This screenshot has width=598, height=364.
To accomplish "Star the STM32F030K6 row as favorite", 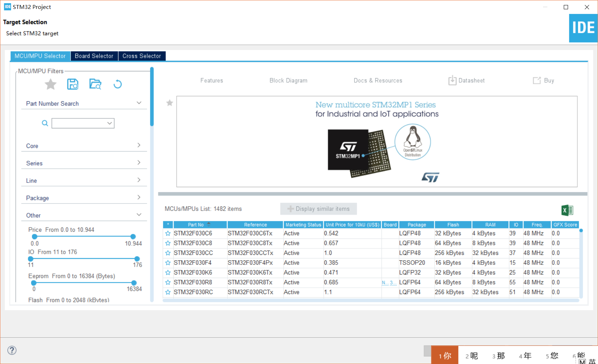I will [168, 272].
